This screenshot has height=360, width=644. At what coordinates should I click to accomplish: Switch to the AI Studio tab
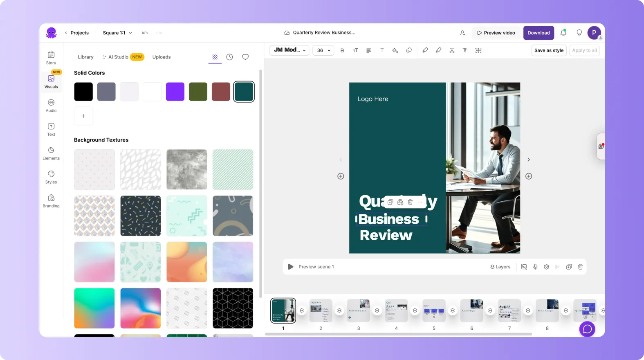coord(123,57)
